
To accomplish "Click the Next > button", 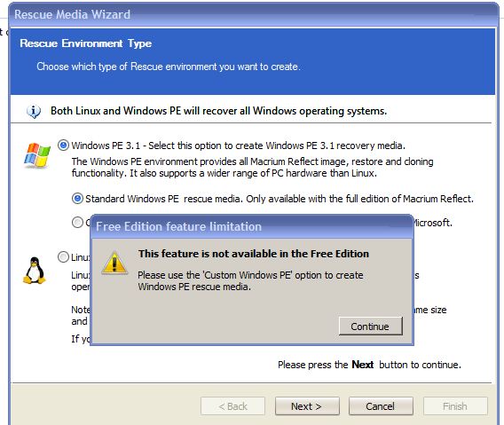I will click(x=307, y=406).
